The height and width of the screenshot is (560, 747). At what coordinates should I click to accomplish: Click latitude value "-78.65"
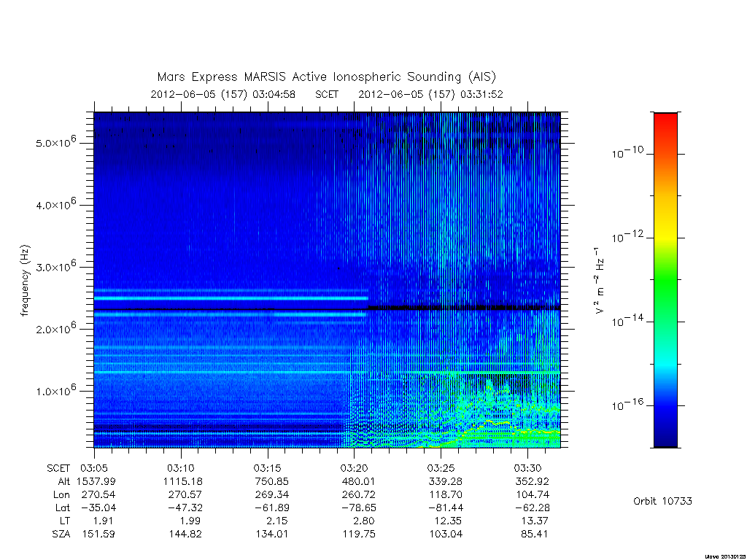coord(357,508)
